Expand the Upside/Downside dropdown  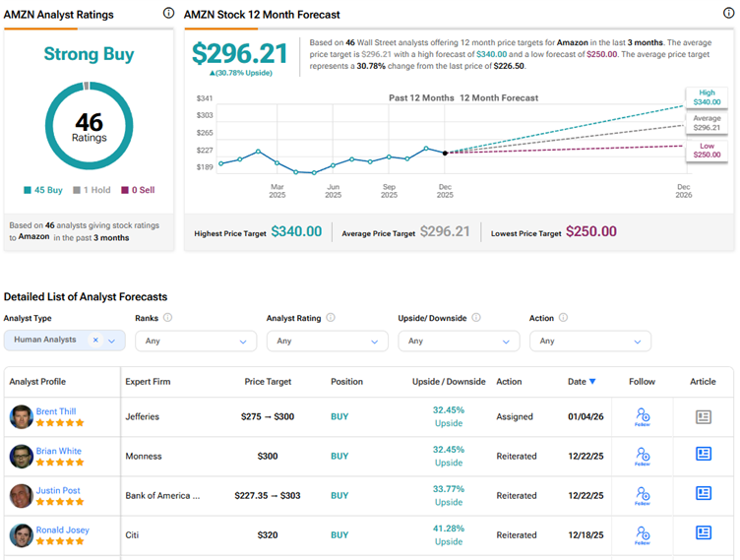pos(459,341)
